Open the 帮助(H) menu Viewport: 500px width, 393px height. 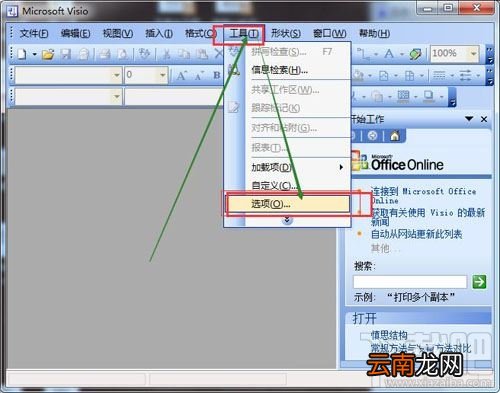coord(374,33)
